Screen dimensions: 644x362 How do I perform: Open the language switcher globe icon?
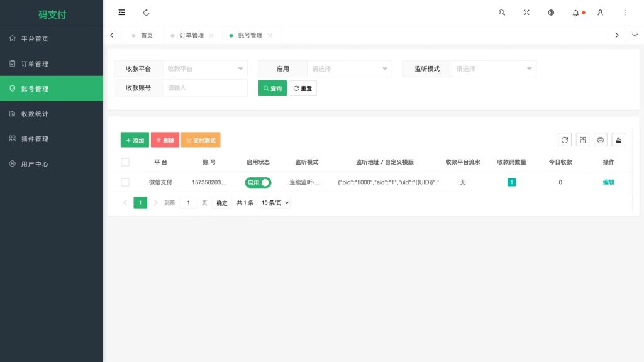coord(551,13)
